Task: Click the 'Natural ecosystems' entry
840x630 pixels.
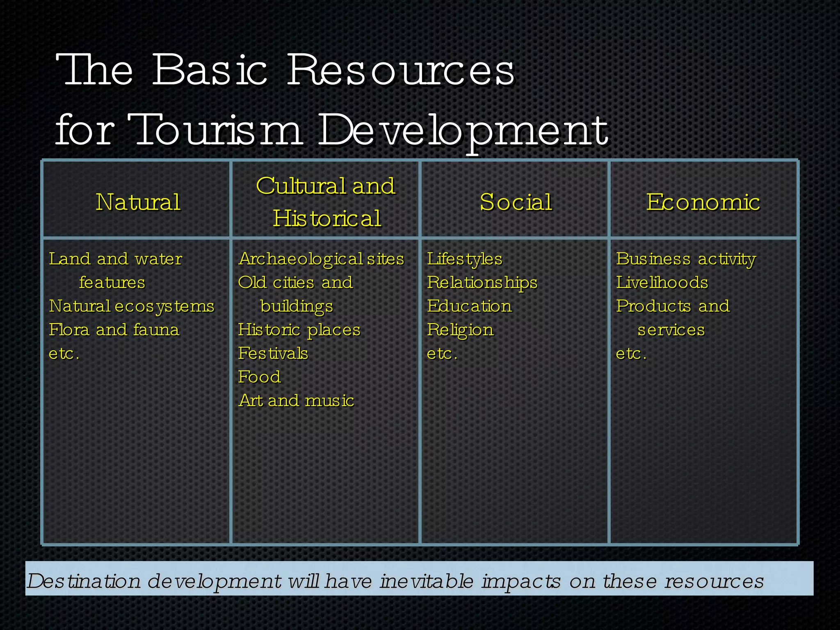Action: point(132,307)
